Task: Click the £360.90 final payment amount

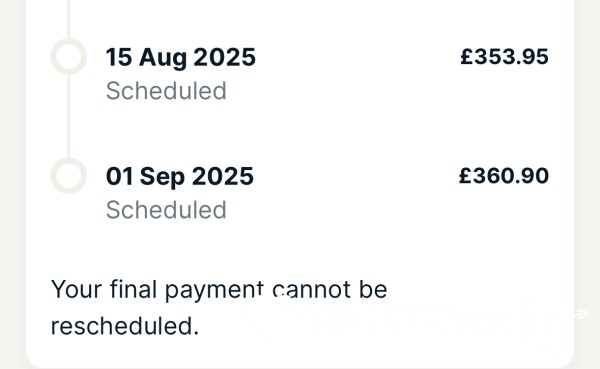Action: [504, 176]
